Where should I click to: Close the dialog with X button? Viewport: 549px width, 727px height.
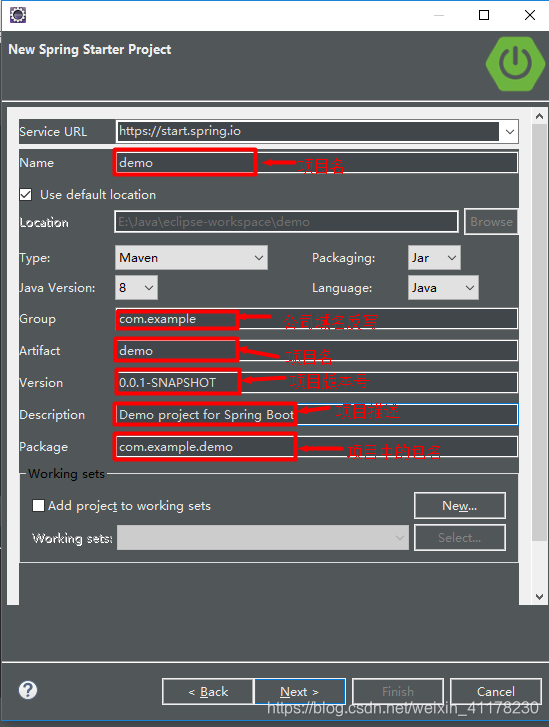click(x=530, y=15)
